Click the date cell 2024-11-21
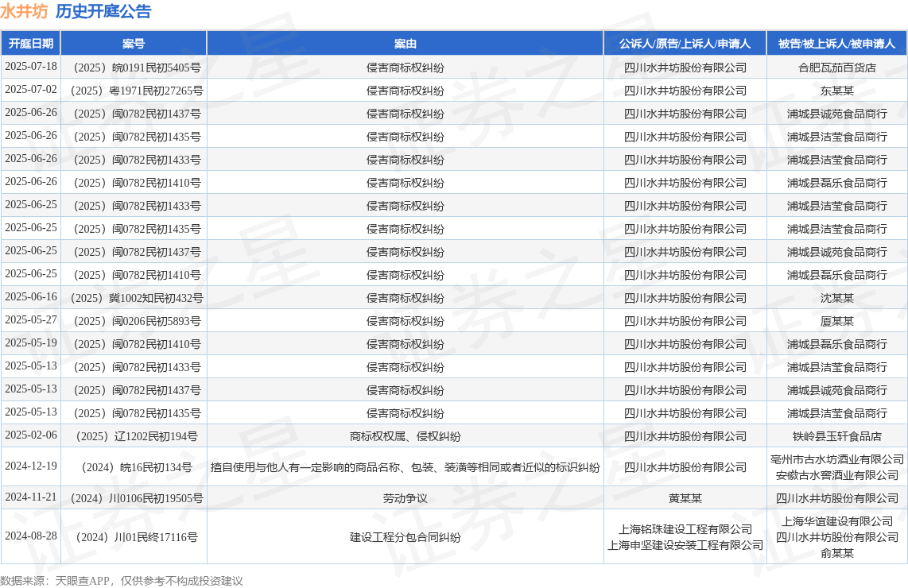This screenshot has height=588, width=908. tap(31, 497)
